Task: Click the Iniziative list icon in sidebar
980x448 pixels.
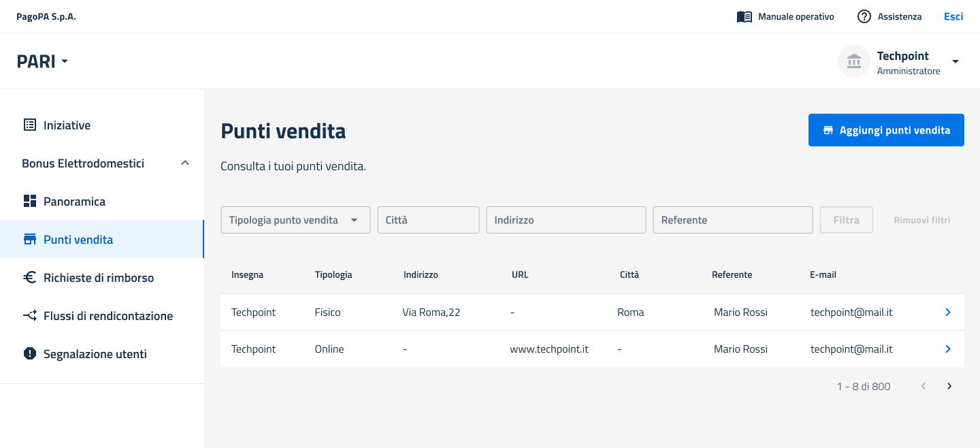Action: (29, 125)
